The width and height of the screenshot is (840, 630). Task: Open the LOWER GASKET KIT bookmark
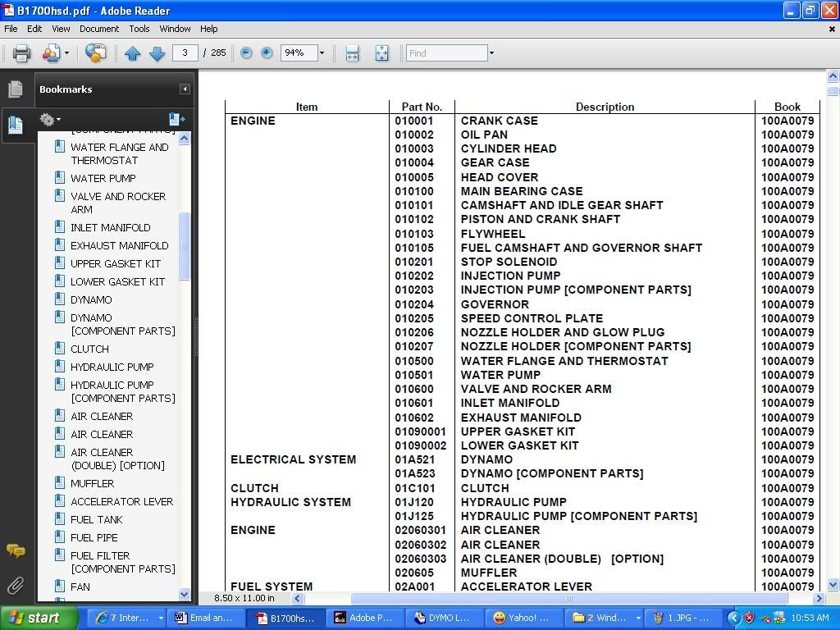[x=118, y=282]
